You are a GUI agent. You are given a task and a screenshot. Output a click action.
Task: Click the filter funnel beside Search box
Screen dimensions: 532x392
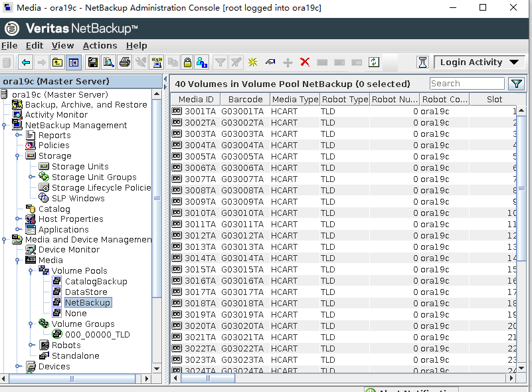coord(517,84)
